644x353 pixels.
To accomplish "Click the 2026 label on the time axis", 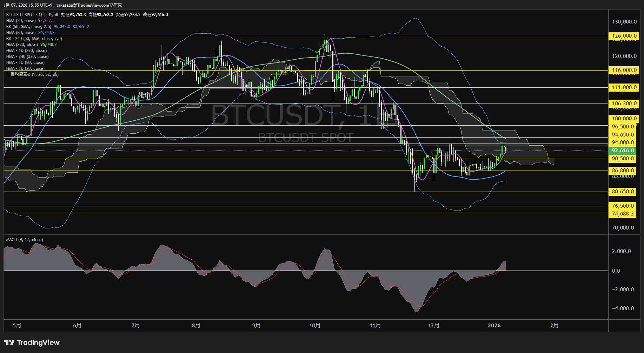I will tap(494, 325).
